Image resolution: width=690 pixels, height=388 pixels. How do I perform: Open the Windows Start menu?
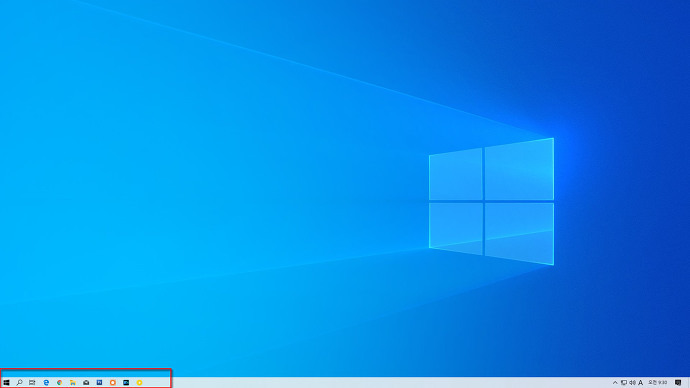[6, 383]
